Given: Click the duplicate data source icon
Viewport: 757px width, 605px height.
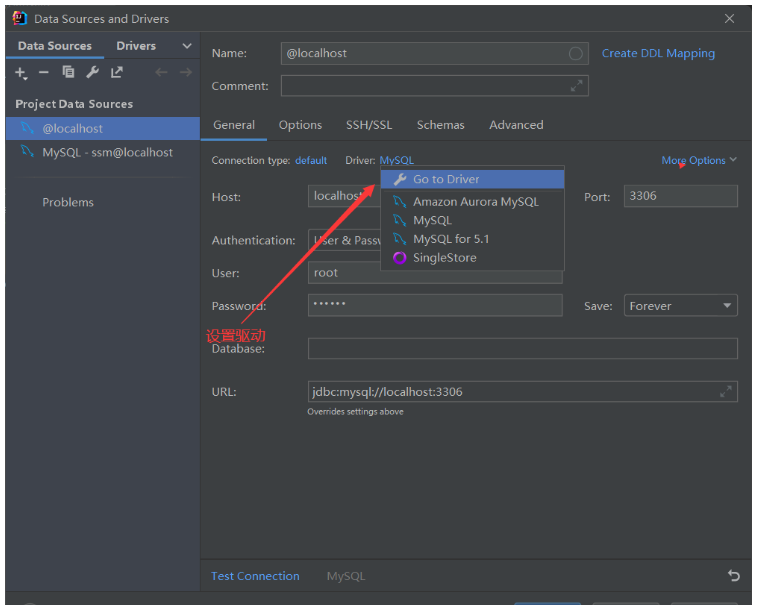Looking at the screenshot, I should click(68, 72).
